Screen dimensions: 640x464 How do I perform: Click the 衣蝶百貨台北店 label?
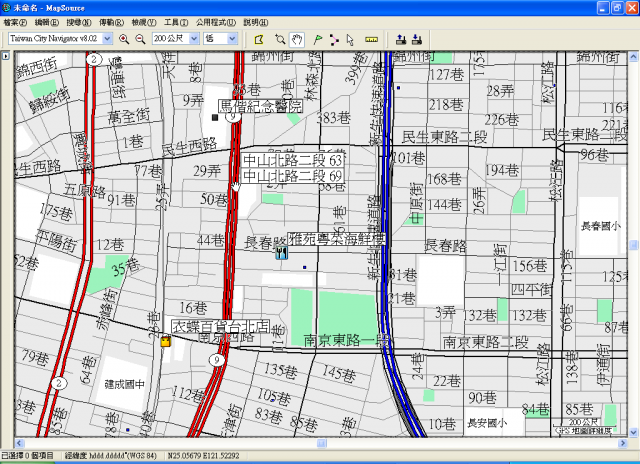(220, 326)
